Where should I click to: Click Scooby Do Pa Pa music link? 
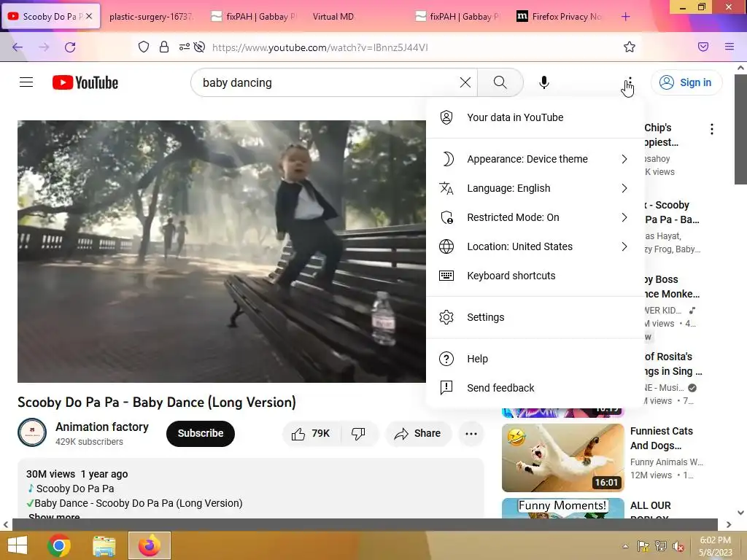75,489
